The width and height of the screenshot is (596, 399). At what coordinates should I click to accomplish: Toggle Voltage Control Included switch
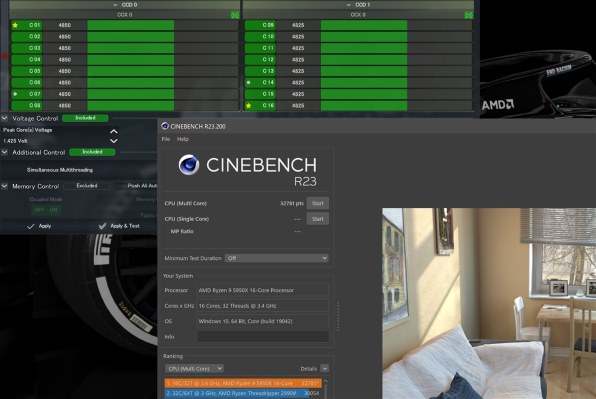tap(85, 118)
